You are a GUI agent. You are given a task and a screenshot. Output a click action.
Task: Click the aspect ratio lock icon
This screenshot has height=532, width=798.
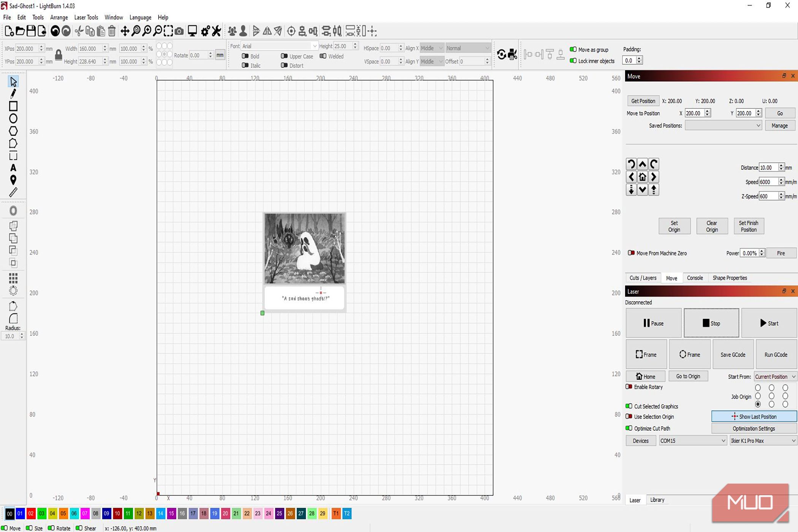(x=59, y=55)
